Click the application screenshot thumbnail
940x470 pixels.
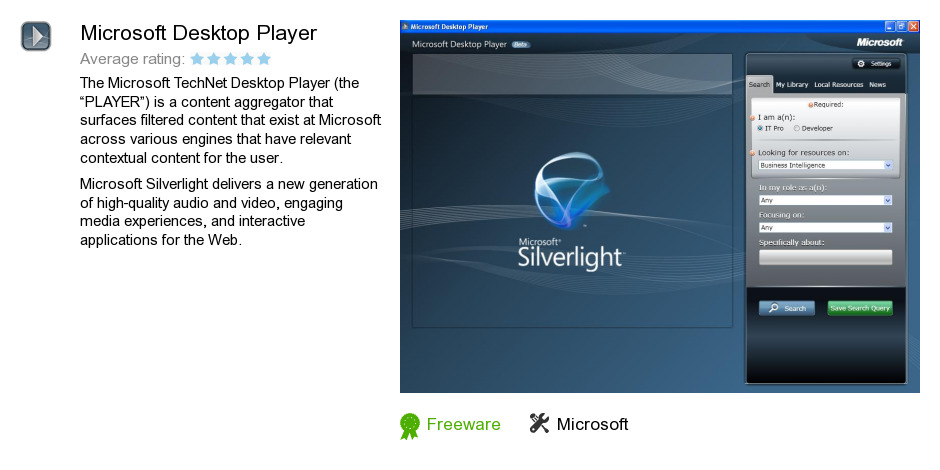659,206
